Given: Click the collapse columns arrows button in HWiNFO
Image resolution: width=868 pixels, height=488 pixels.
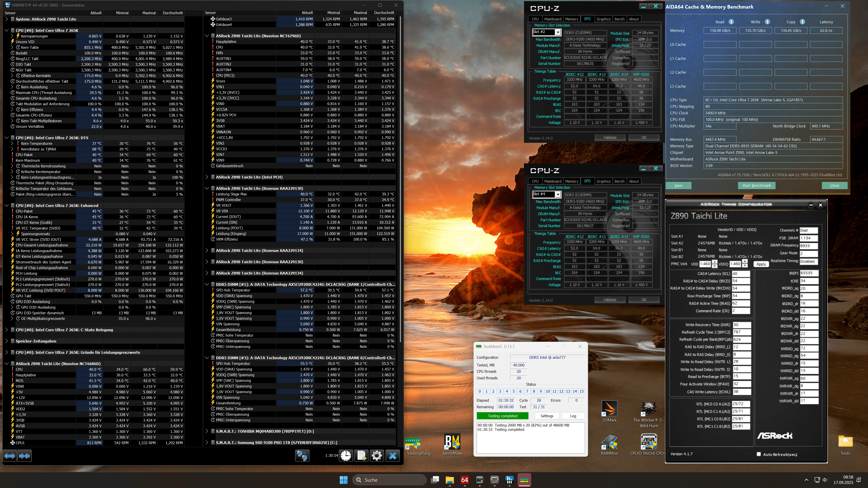Looking at the screenshot, I should (x=25, y=456).
